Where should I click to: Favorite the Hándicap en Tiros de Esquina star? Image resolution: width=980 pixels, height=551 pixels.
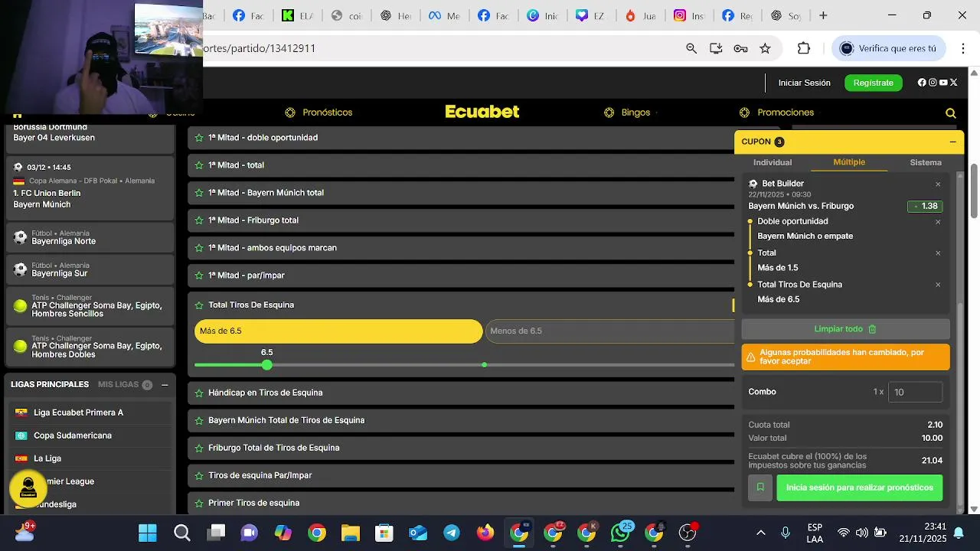coord(199,393)
